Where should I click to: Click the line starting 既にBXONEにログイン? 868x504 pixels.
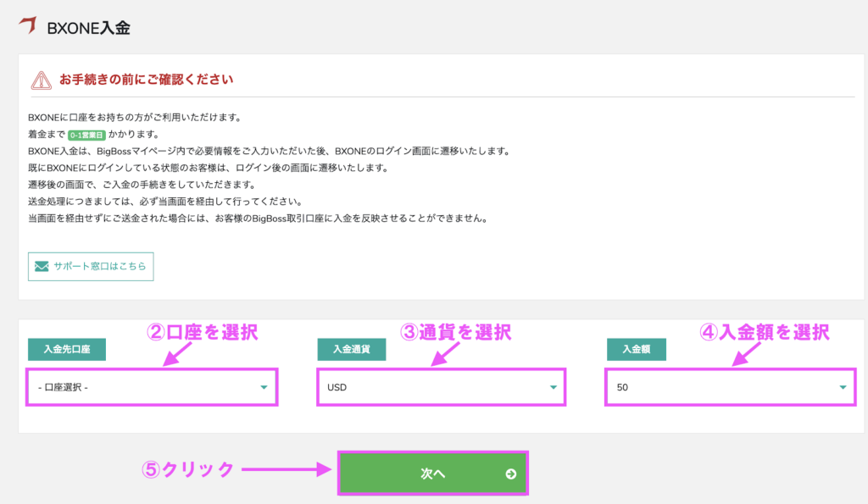(x=209, y=168)
